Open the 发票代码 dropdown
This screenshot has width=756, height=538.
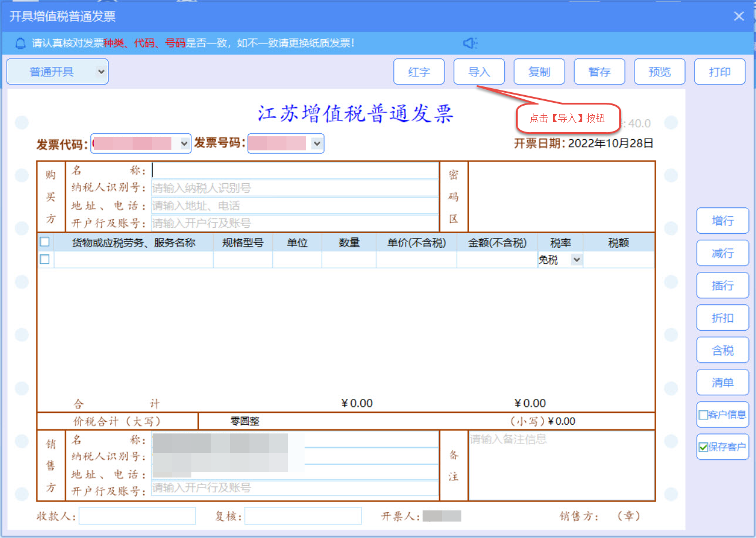tap(184, 143)
